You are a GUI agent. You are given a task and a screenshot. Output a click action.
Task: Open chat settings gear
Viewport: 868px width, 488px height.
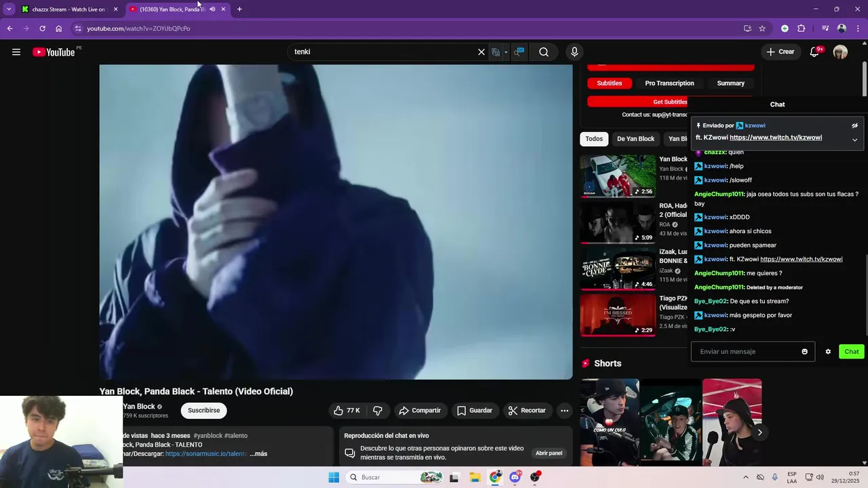pos(828,352)
